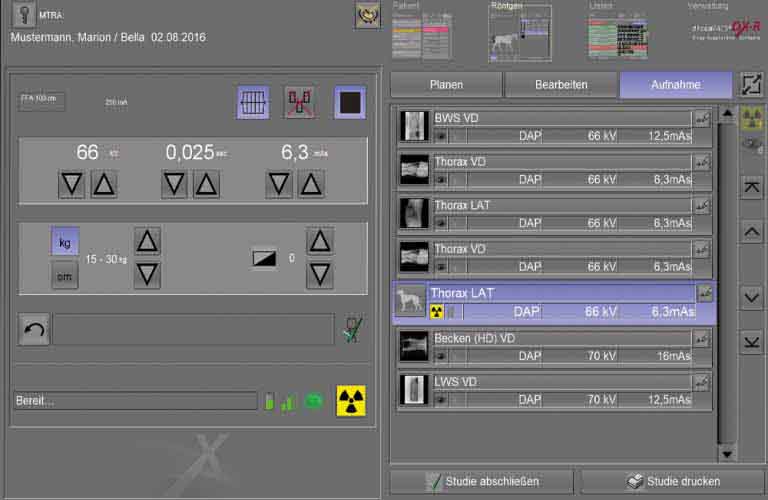
Task: Click the FFA 100 cm field
Action: point(41,101)
